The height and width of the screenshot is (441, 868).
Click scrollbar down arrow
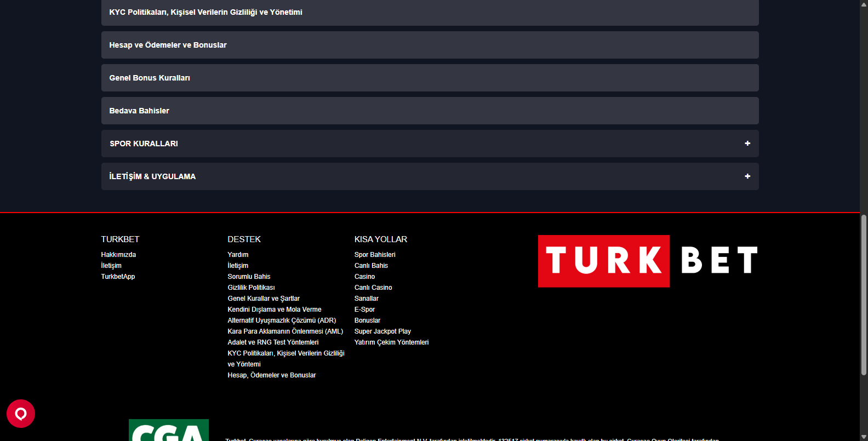tap(864, 437)
